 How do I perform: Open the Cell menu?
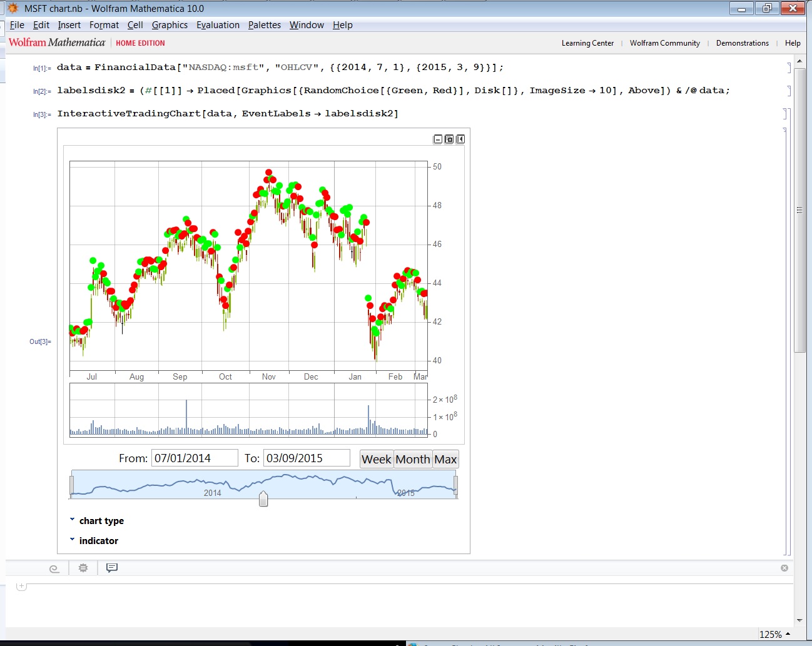[x=135, y=25]
